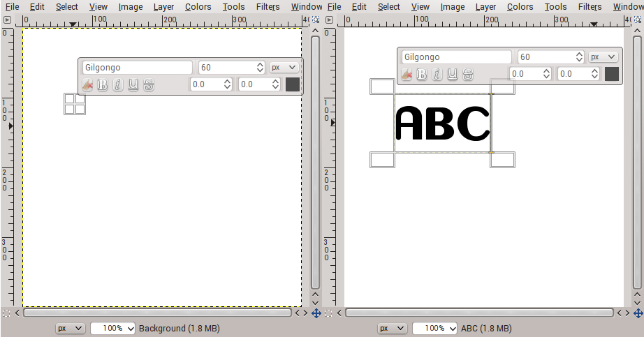Screen dimensions: 644x337
Task: Open right window image menu triangle button
Action: tap(329, 20)
